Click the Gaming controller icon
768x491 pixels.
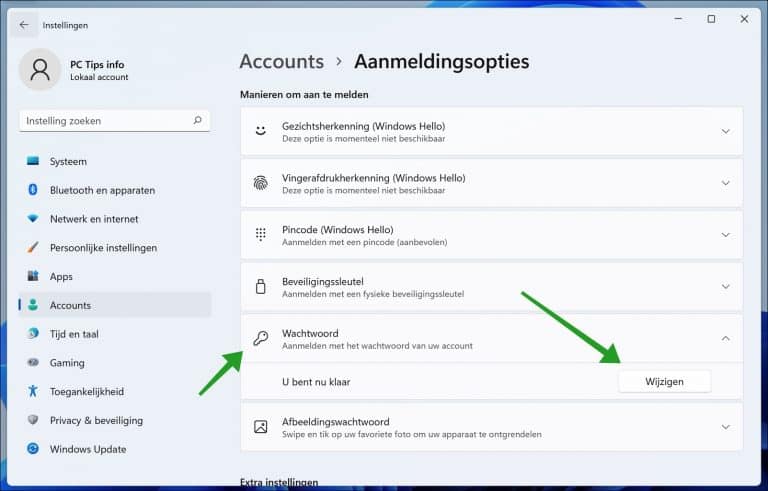(x=33, y=363)
